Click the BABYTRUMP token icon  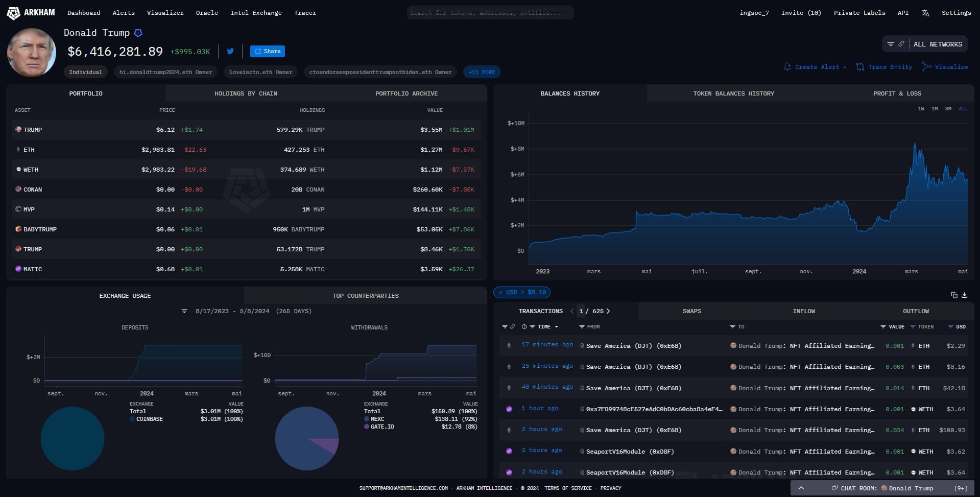[18, 229]
